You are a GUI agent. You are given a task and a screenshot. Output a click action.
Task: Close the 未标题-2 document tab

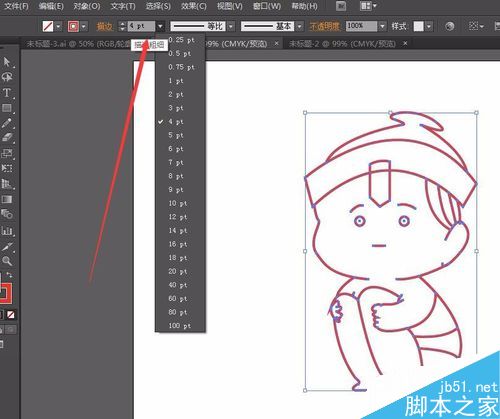(x=405, y=43)
